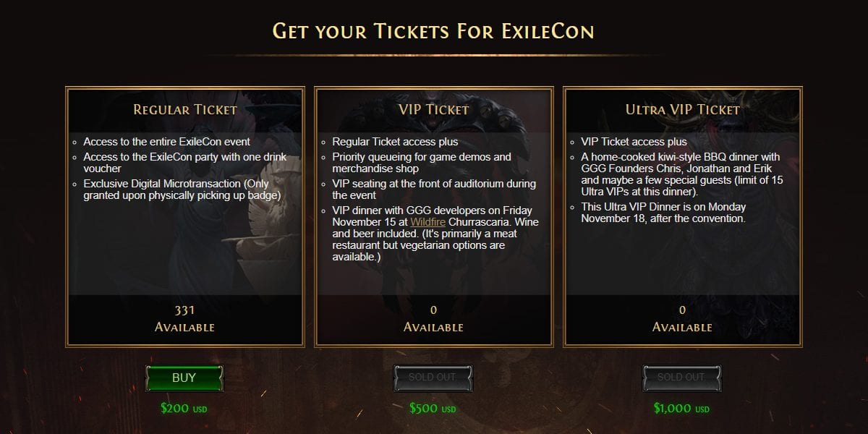This screenshot has height=434, width=868.
Task: Click the $500 USD price label
Action: coord(433,409)
